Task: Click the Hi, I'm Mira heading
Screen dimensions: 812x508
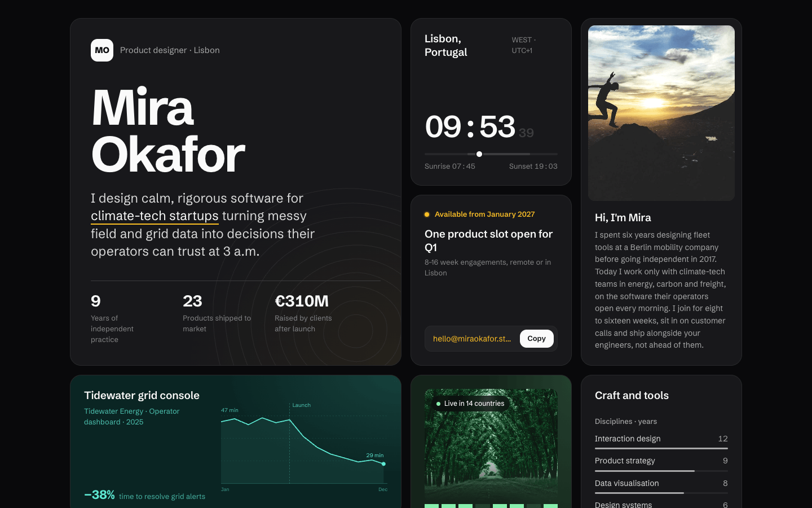Action: pos(623,218)
